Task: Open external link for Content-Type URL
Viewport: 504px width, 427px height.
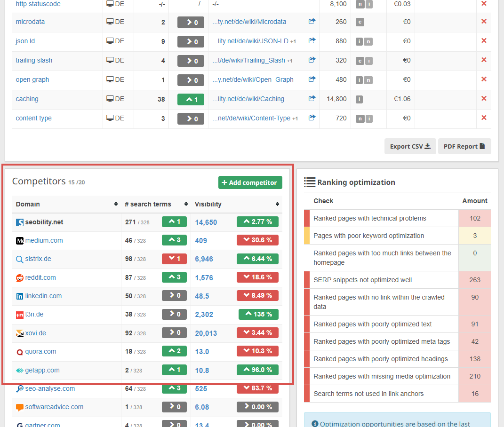Action: (x=312, y=118)
